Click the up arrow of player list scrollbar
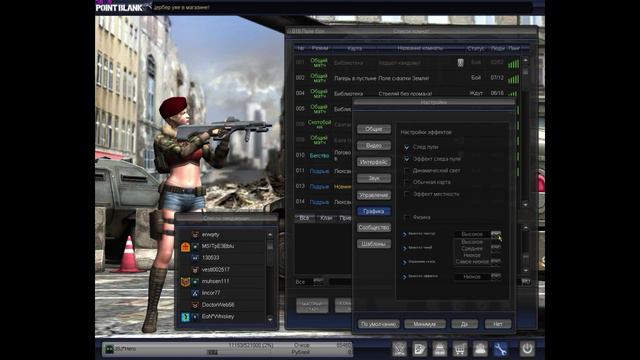640x360 pixels. pyautogui.click(x=270, y=235)
